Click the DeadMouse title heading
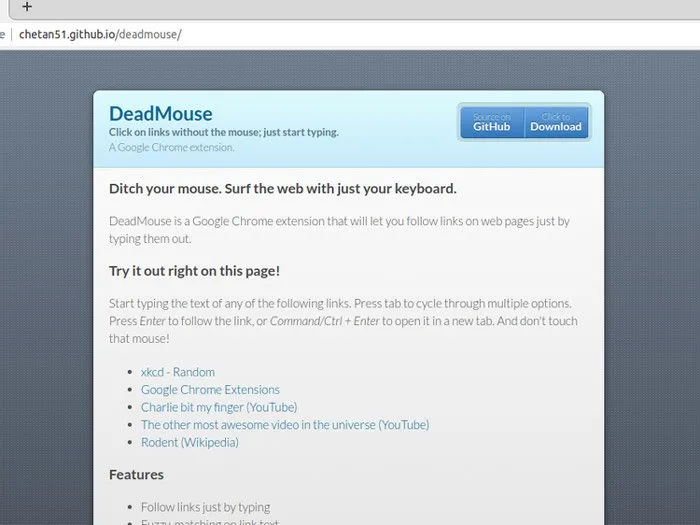The height and width of the screenshot is (525, 700). (160, 113)
